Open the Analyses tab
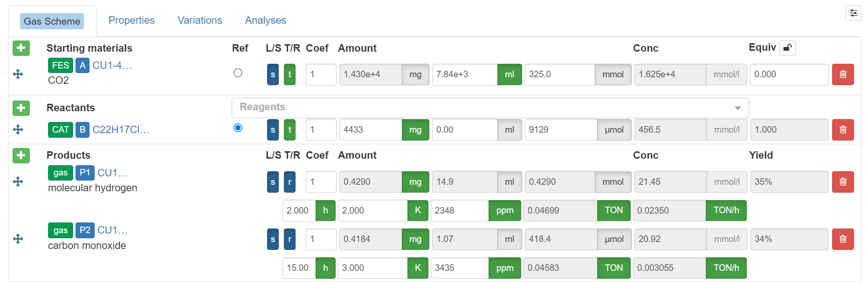Viewport: 868px width, 282px height. click(x=265, y=20)
